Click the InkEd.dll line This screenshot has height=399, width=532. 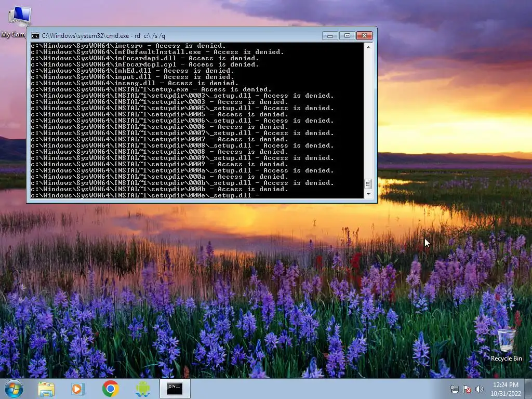[x=132, y=71]
